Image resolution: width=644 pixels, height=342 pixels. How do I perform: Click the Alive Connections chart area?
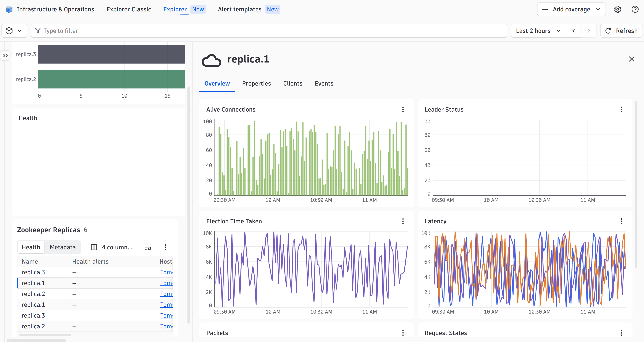[311, 158]
